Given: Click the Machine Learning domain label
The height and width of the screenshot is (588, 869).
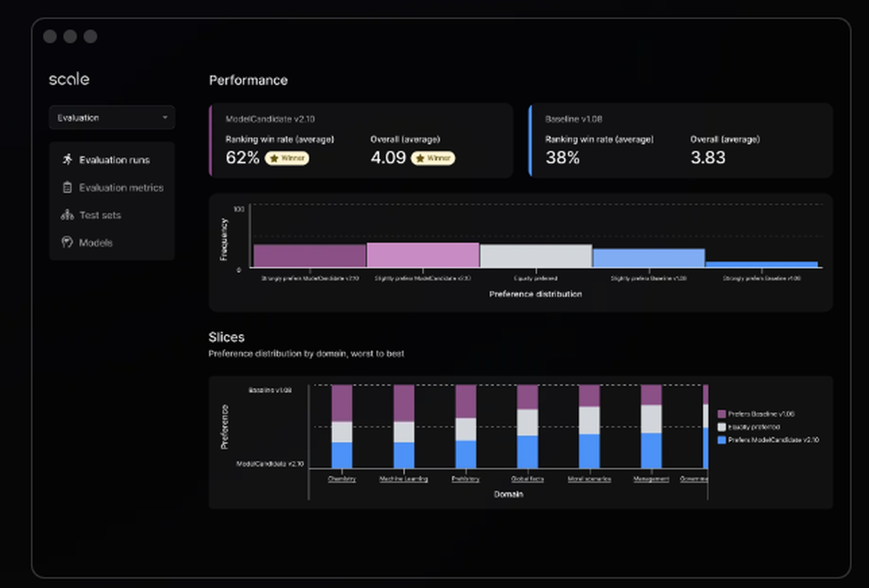Looking at the screenshot, I should tap(403, 479).
